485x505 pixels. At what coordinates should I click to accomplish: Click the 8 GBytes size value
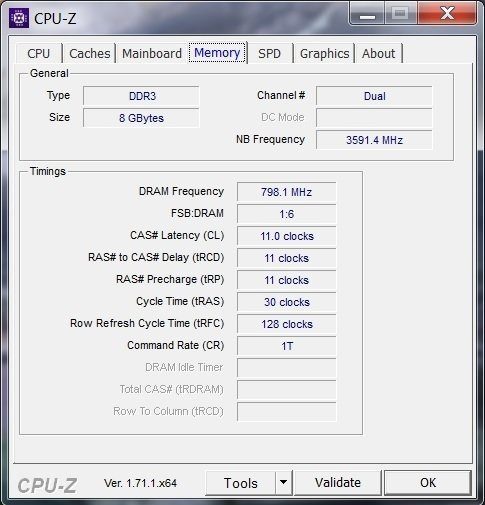[141, 118]
